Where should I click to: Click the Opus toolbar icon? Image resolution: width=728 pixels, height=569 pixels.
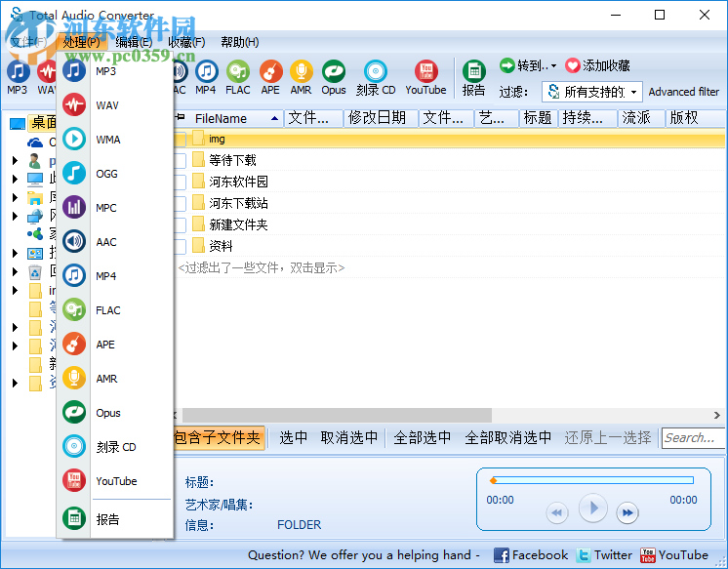[x=334, y=77]
